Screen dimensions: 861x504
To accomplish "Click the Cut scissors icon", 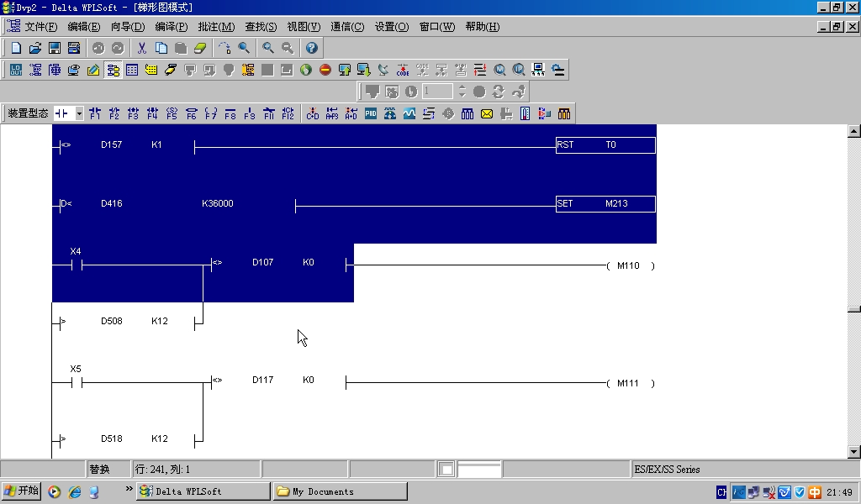I will coord(142,49).
